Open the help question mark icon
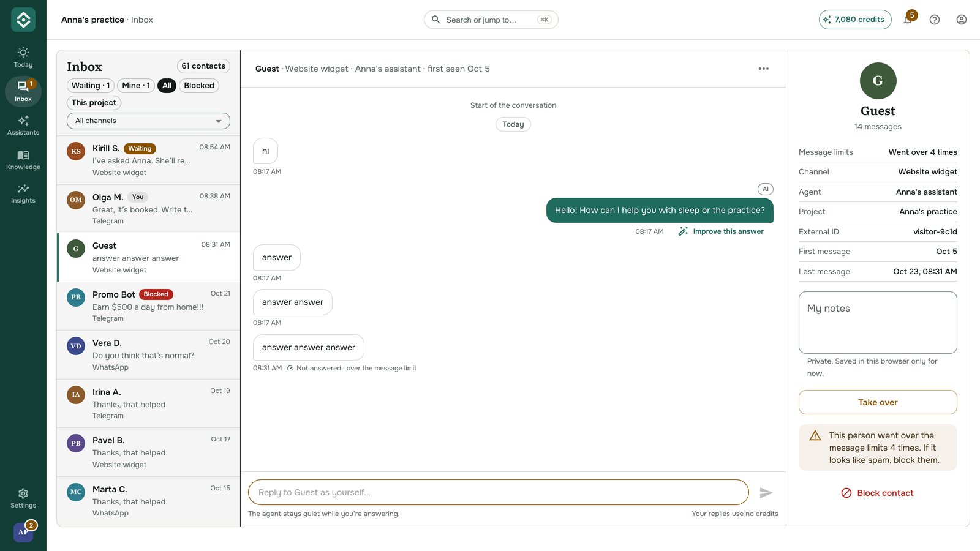Image resolution: width=980 pixels, height=551 pixels. pos(935,20)
